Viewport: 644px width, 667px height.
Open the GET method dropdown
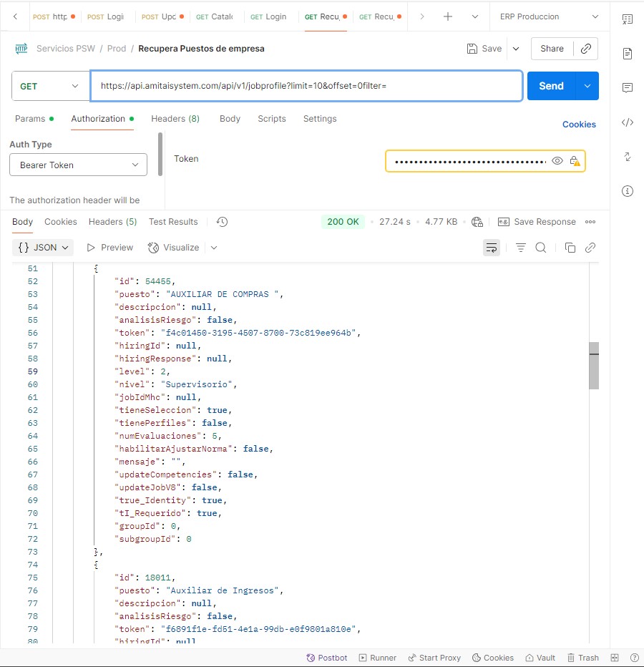point(49,86)
